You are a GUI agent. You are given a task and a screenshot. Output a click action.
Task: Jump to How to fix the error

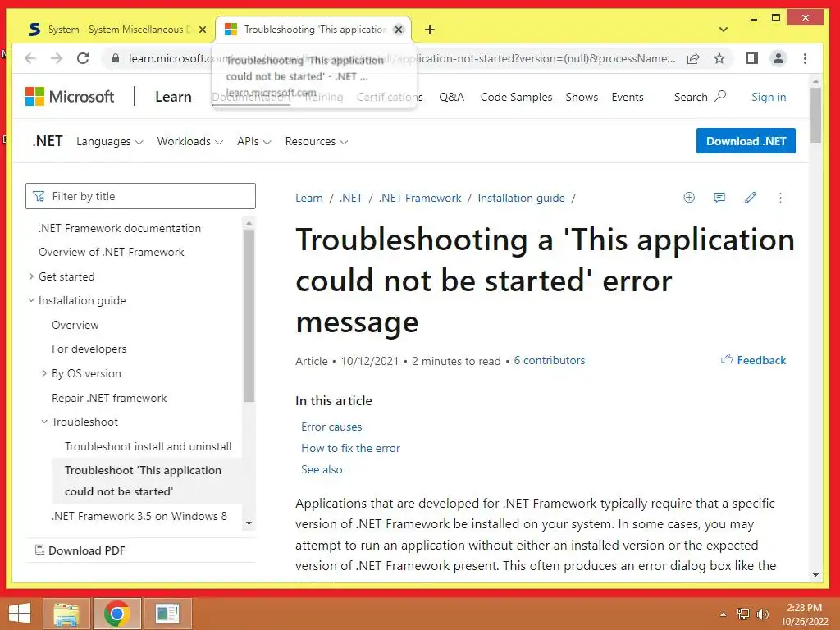point(350,448)
